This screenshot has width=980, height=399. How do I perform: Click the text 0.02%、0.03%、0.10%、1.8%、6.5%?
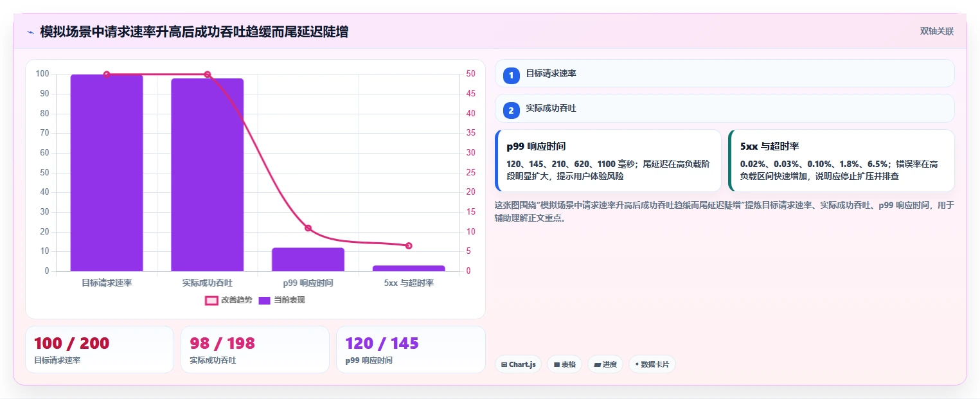coord(814,164)
